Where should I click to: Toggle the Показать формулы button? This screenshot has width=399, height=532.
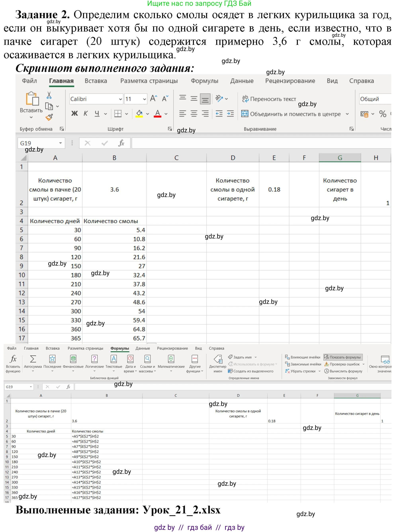click(343, 357)
